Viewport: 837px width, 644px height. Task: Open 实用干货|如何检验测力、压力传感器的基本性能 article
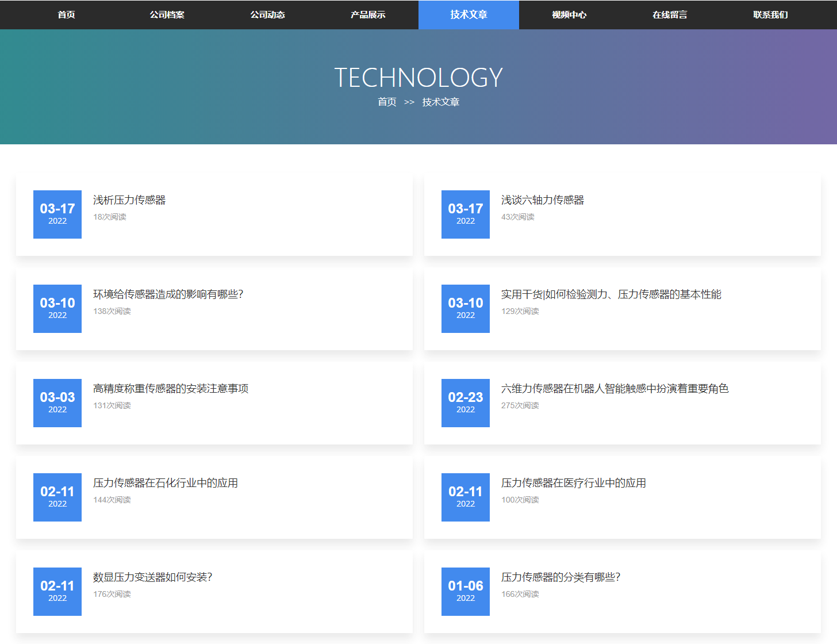click(611, 294)
